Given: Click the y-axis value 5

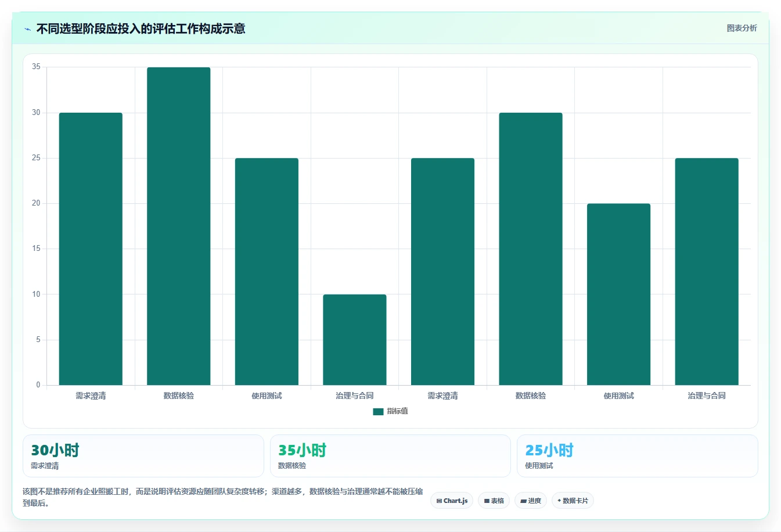Looking at the screenshot, I should click(x=38, y=340).
